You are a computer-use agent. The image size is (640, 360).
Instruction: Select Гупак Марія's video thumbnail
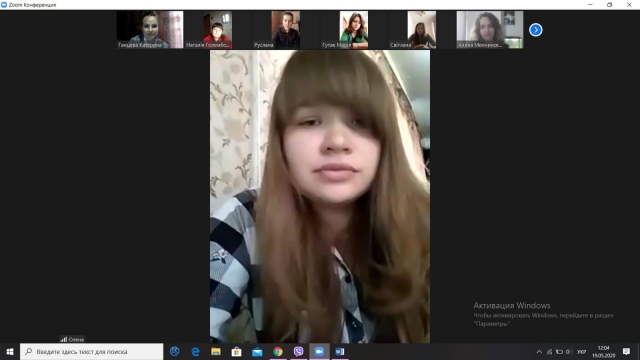tap(353, 30)
